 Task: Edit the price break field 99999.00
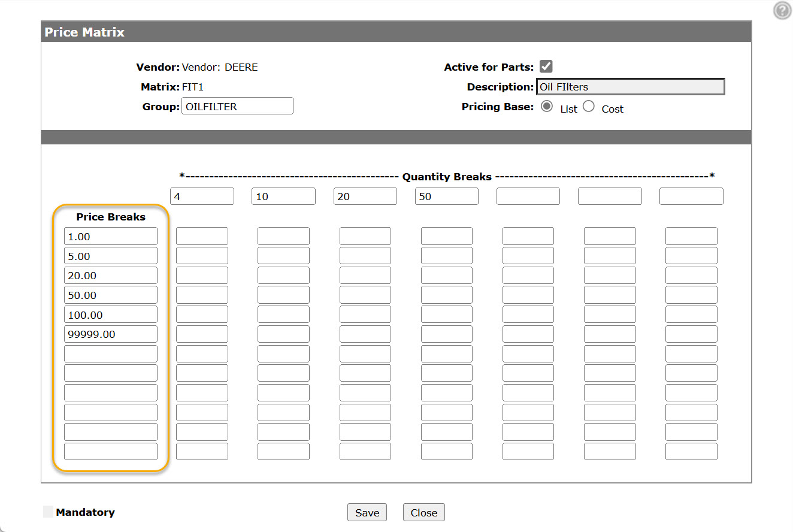click(x=111, y=334)
